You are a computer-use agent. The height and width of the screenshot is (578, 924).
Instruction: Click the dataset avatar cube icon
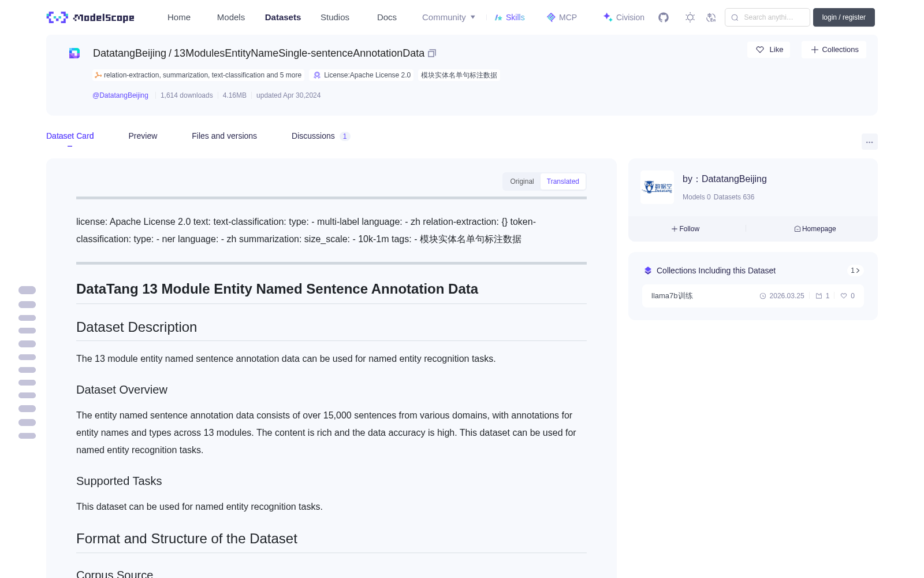(74, 53)
